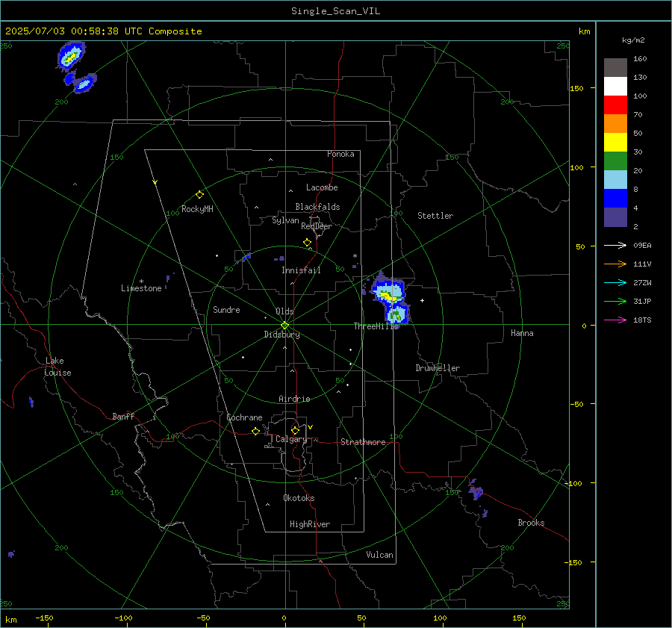672x628 pixels.
Task: Click the Banff label
Action: 123,416
